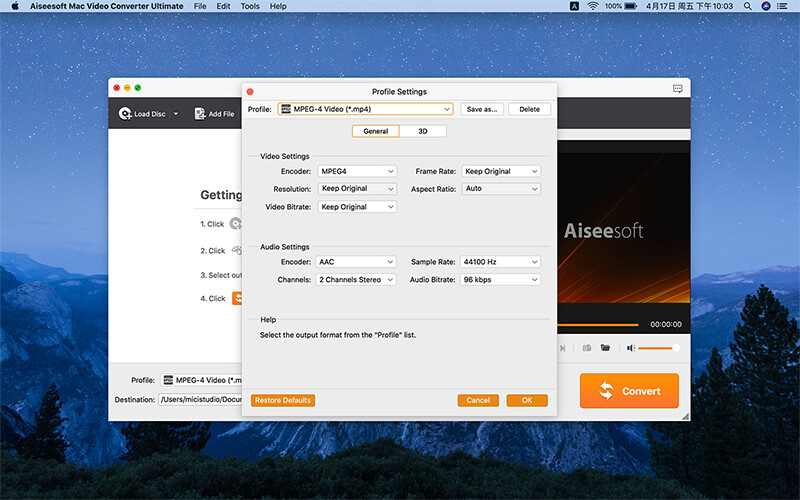Click battery icon in menu bar

(x=631, y=6)
